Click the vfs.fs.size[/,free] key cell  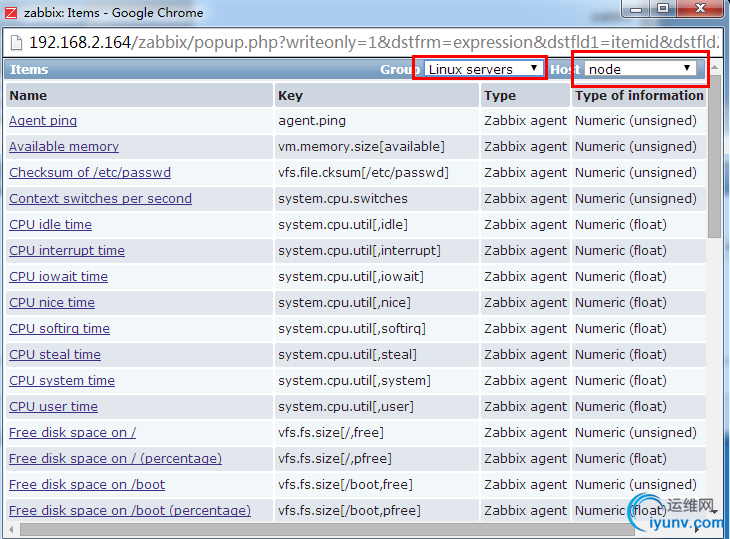pyautogui.click(x=377, y=432)
